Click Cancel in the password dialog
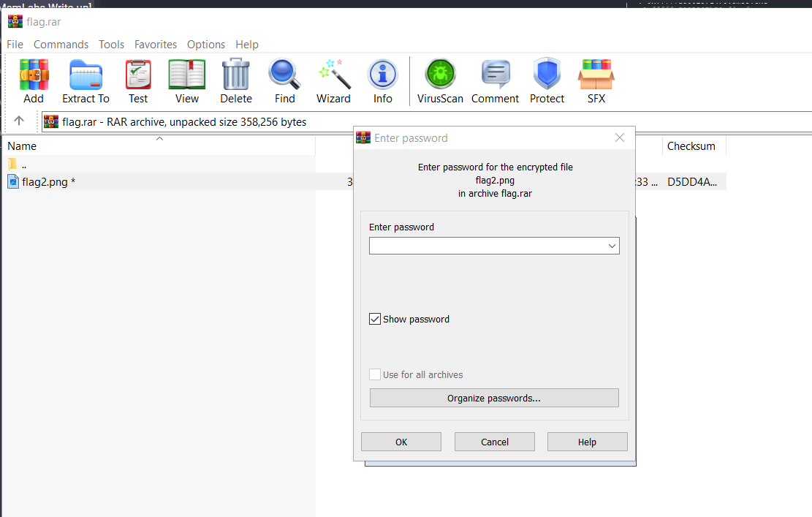 (x=495, y=442)
